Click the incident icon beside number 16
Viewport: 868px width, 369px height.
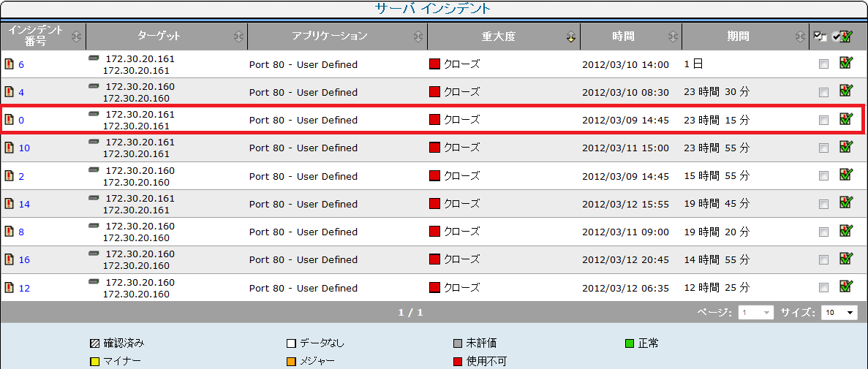[x=9, y=259]
